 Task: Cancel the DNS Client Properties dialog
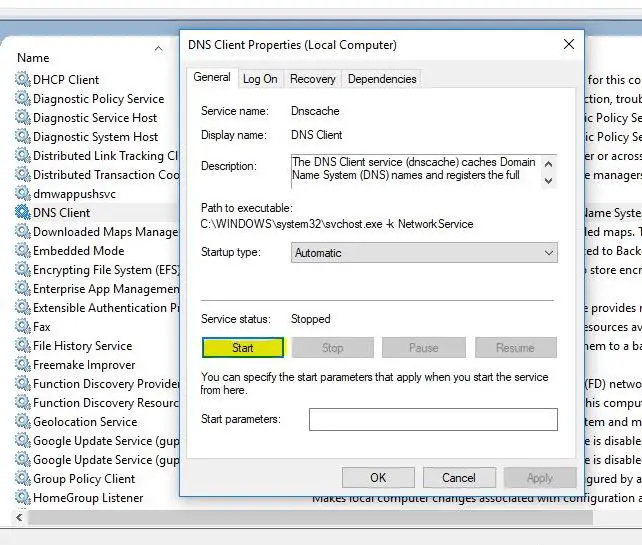point(459,478)
